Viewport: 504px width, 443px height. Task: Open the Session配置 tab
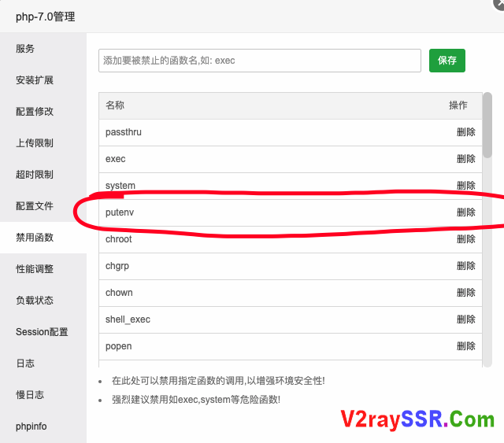point(42,332)
